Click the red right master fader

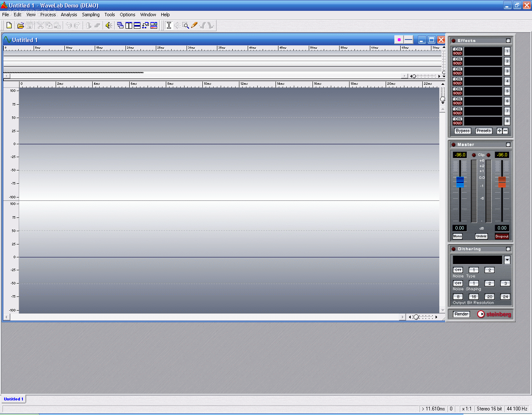pyautogui.click(x=502, y=182)
